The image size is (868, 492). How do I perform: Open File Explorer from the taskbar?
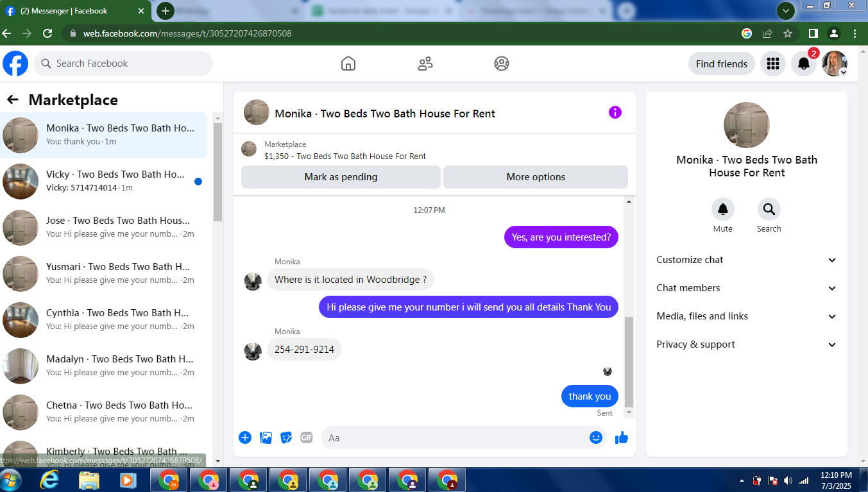coord(89,480)
